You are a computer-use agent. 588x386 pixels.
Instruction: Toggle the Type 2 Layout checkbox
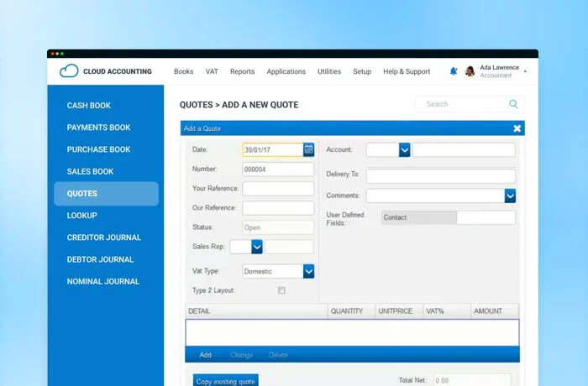coord(281,290)
